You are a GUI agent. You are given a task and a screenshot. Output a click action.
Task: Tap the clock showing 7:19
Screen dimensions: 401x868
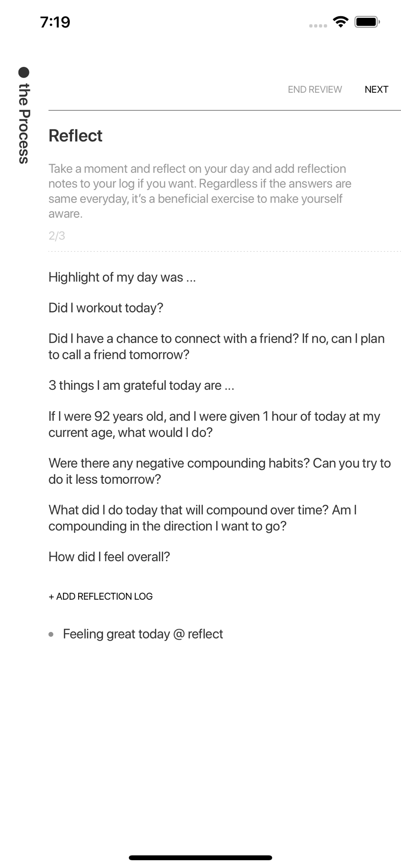(55, 22)
